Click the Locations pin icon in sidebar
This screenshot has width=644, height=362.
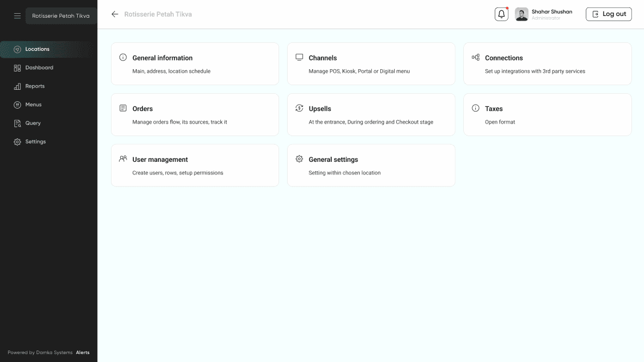[17, 49]
